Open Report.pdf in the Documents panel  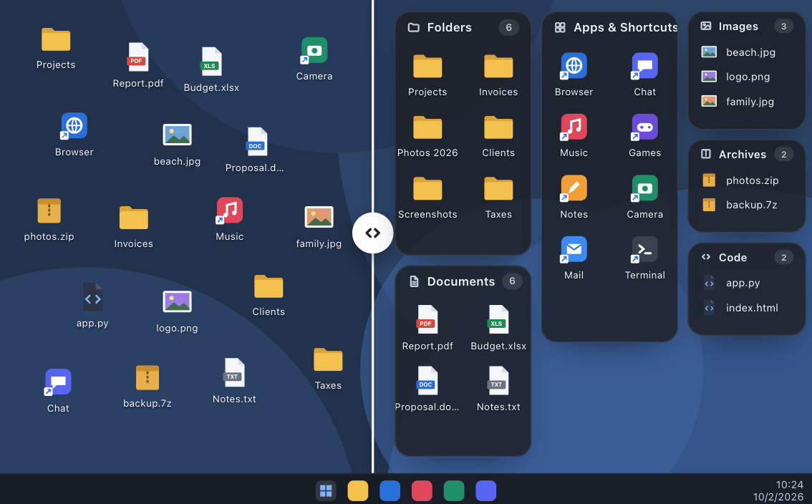pos(427,329)
